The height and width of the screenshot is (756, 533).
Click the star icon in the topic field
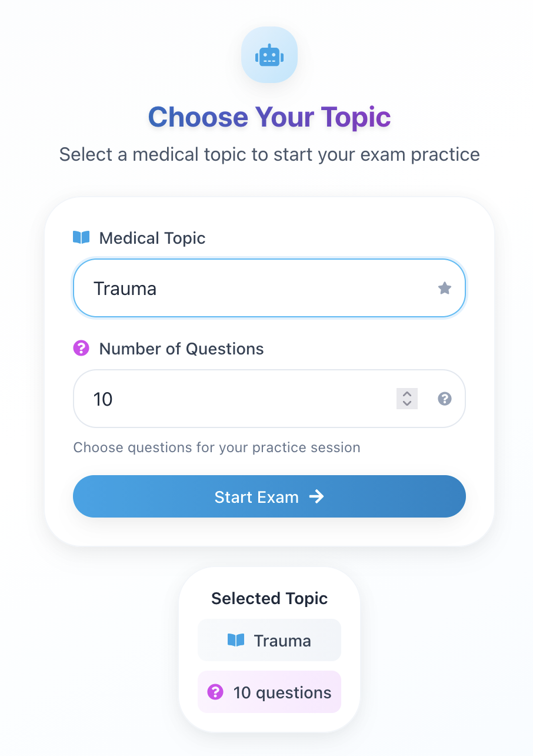445,289
